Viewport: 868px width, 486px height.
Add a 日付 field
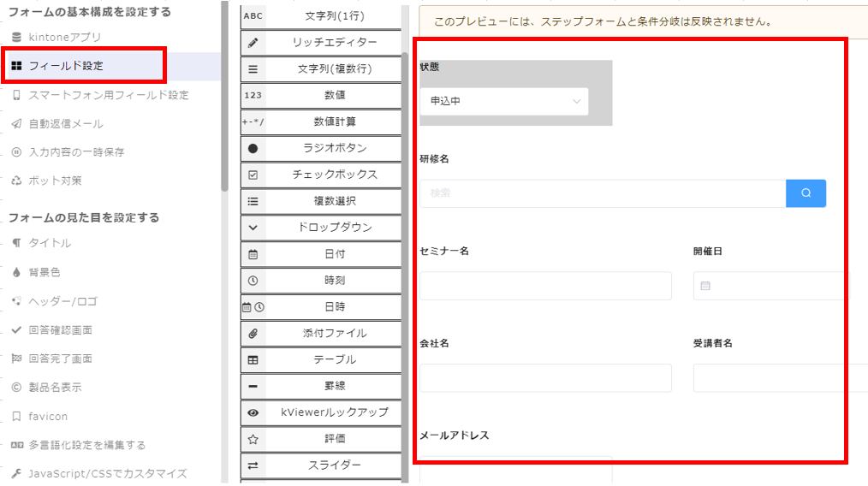pyautogui.click(x=321, y=254)
